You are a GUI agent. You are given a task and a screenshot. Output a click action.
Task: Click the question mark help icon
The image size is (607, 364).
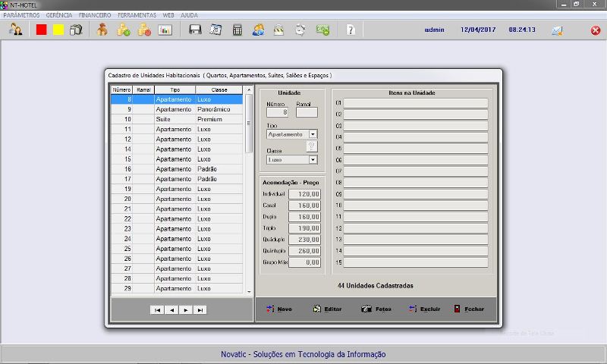click(350, 30)
